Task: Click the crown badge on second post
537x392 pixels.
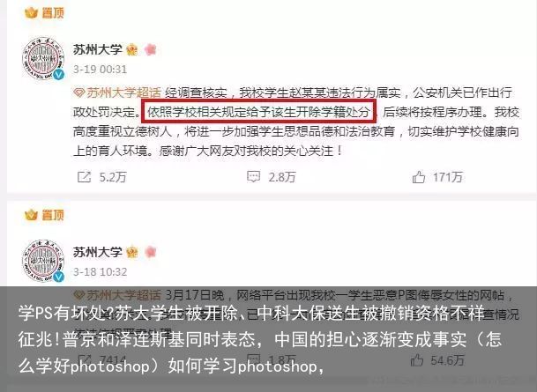Action: [x=132, y=253]
